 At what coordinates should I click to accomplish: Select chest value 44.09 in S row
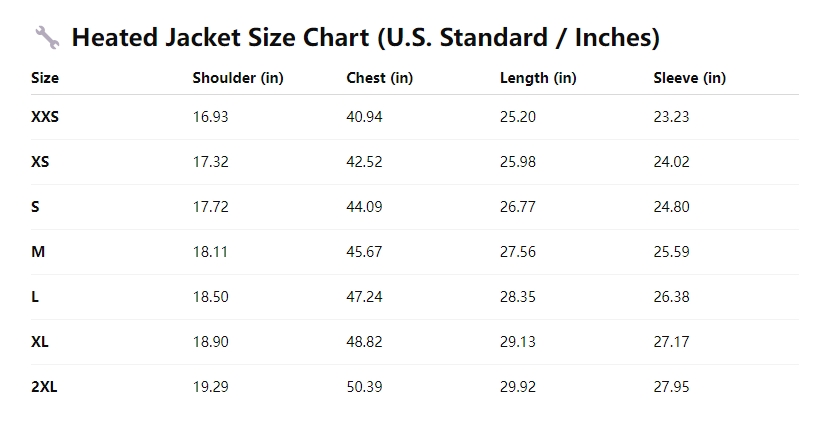tap(364, 207)
